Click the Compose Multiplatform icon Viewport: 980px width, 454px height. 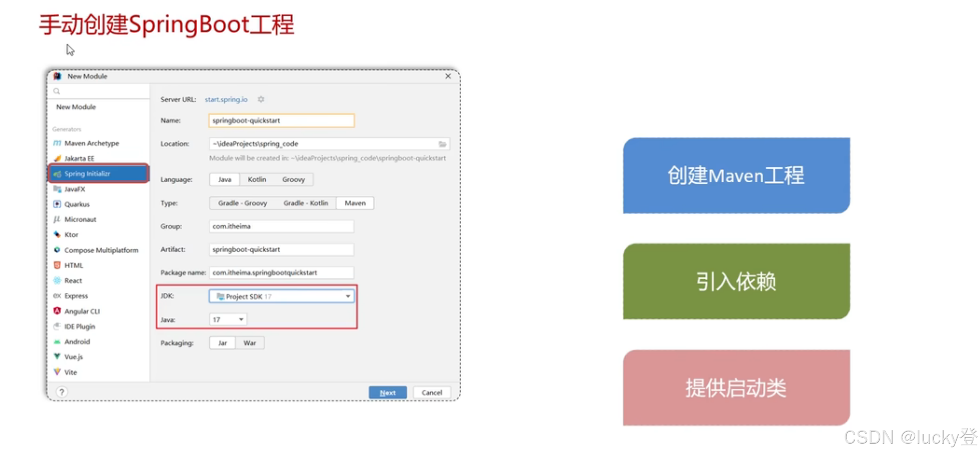tap(57, 250)
